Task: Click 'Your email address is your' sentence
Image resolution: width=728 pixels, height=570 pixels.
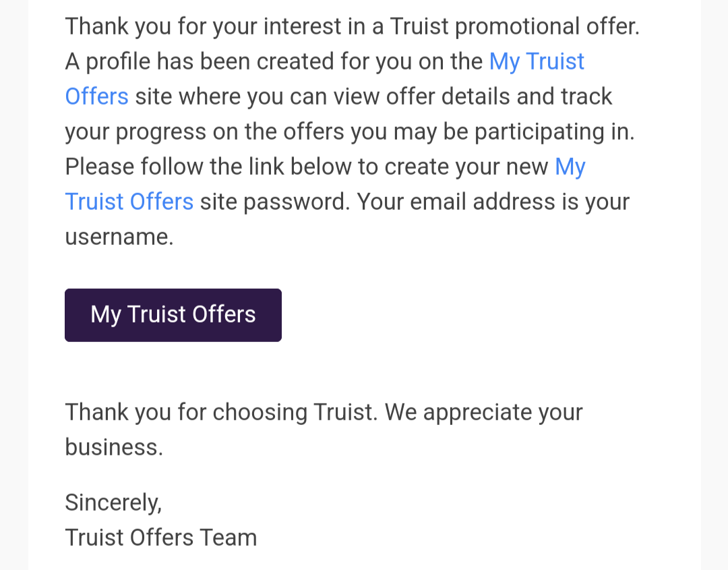Action: (x=493, y=202)
